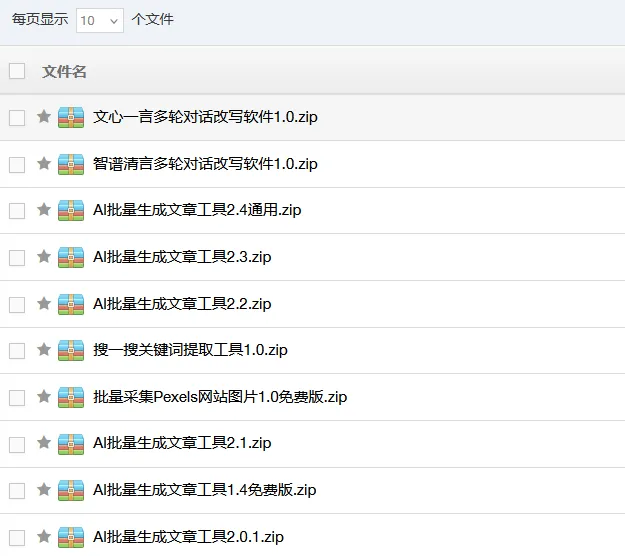The image size is (625, 556).
Task: Click the zip archive icon of 批量采集Pexels网站图片1.0免费版.zip
Action: (x=71, y=397)
